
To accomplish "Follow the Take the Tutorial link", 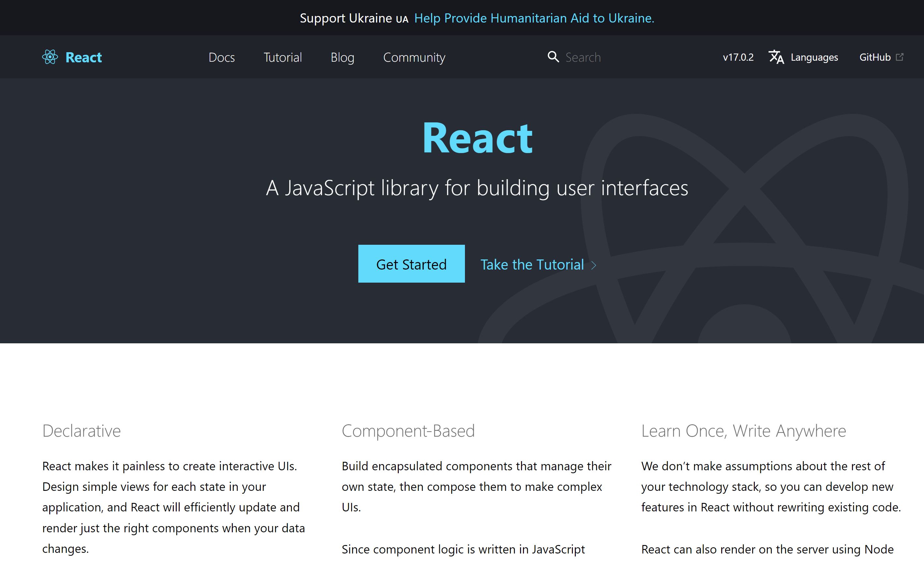I will 532,265.
